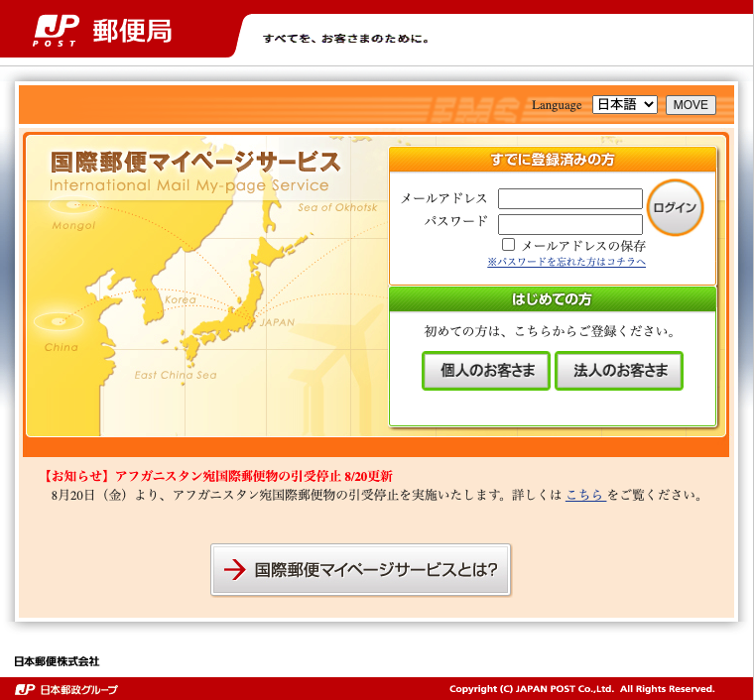Click the すでに登録済みの方 header

553,160
